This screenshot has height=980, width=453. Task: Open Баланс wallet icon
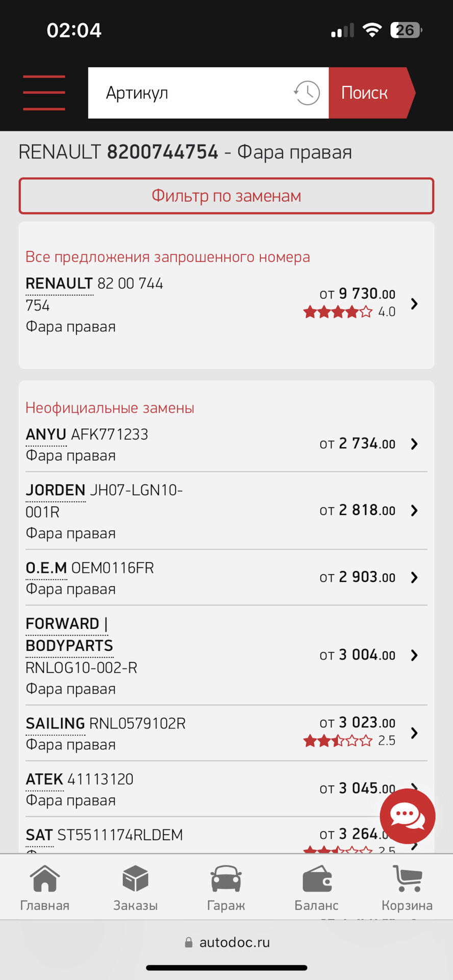(x=316, y=889)
